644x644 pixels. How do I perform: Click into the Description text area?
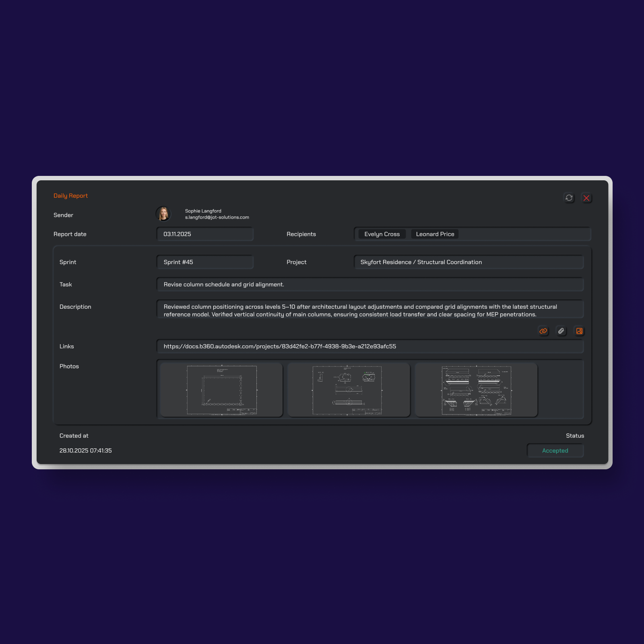pos(369,310)
